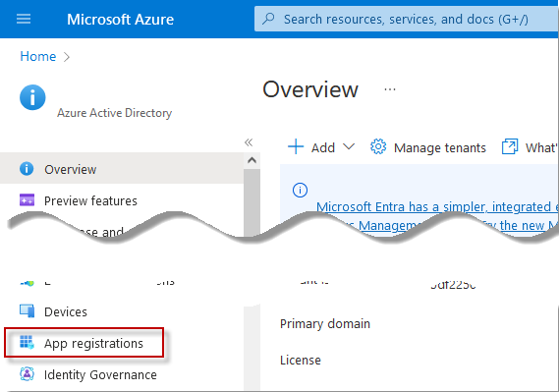Click the Azure Active Directory info icon
This screenshot has width=559, height=392.
click(32, 97)
